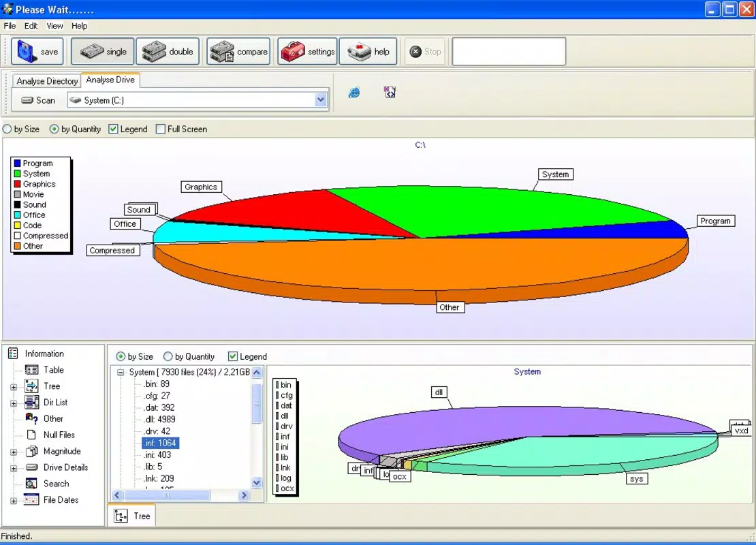The height and width of the screenshot is (545, 756).
Task: Click the Magnitude icon in the sidebar
Action: [32, 451]
